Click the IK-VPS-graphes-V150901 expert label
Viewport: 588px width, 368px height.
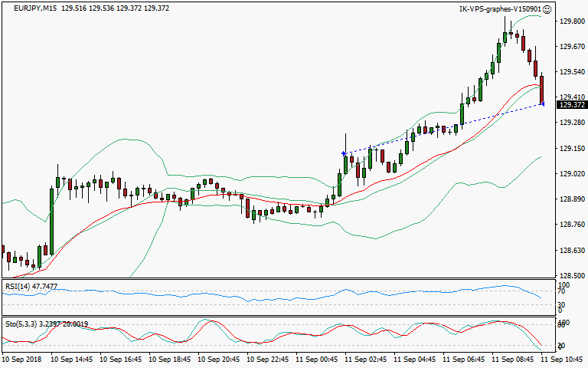499,8
